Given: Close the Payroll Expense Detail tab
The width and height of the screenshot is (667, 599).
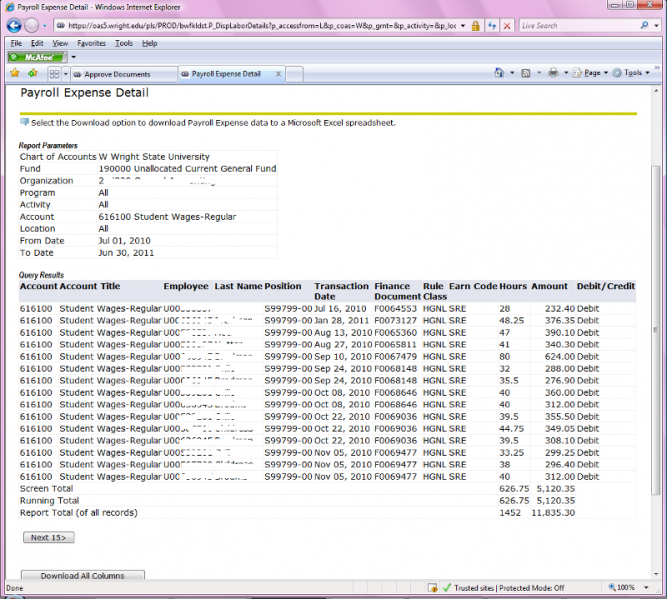Looking at the screenshot, I should pos(278,74).
